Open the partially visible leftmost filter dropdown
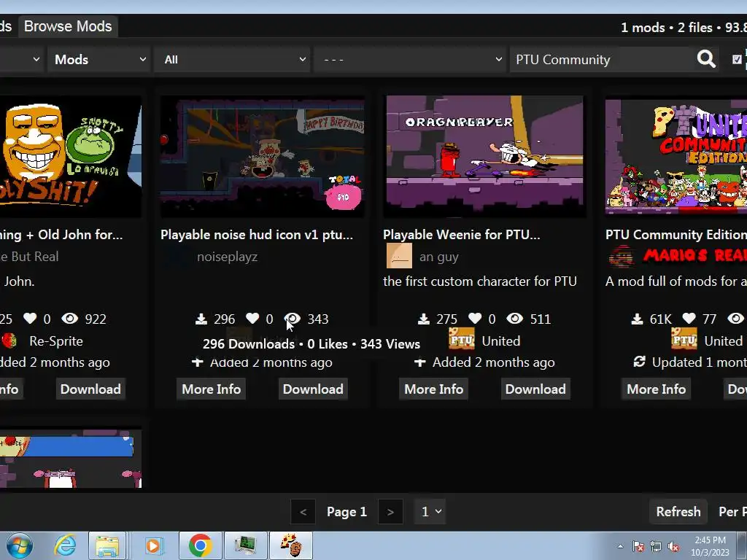 tap(21, 60)
